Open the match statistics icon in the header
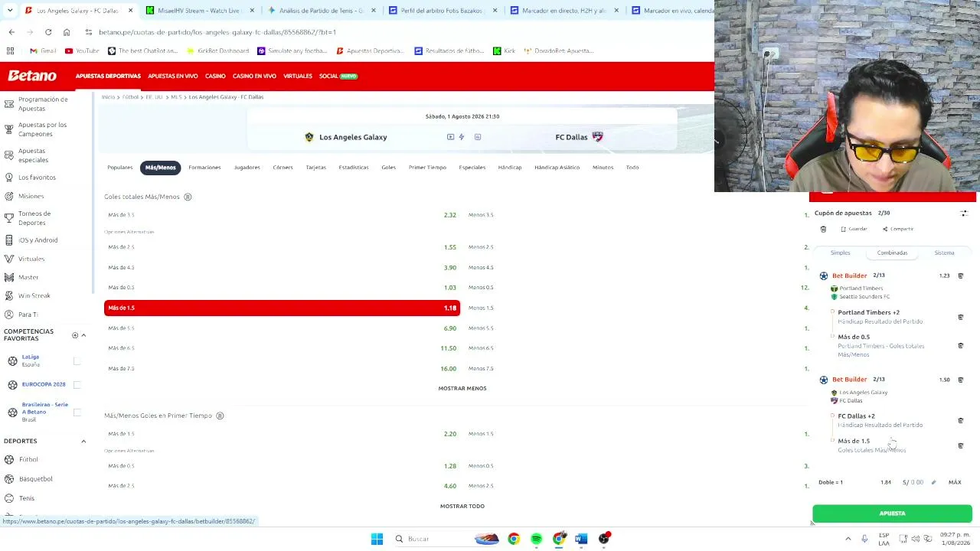Viewport: 980px width, 551px height. coord(478,137)
